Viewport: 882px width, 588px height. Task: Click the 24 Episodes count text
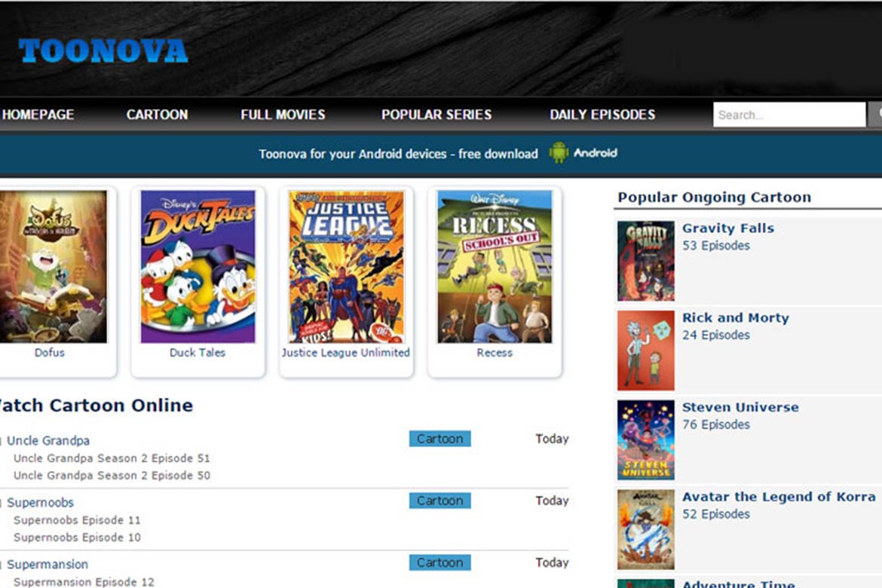[x=716, y=335]
